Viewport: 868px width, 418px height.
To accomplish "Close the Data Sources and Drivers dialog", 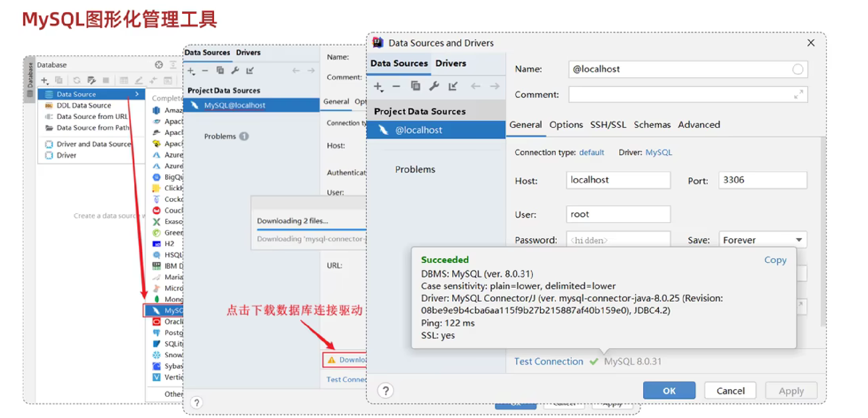I will [x=811, y=43].
